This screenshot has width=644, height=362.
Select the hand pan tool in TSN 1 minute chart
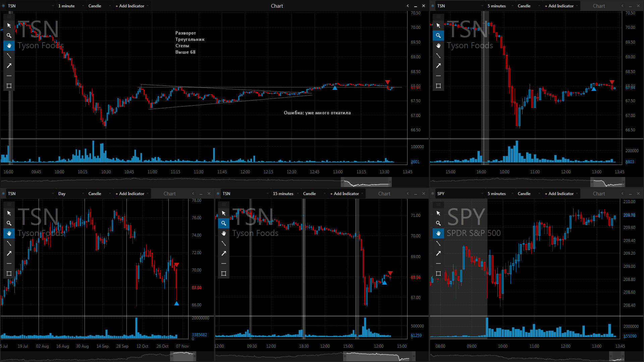click(9, 46)
